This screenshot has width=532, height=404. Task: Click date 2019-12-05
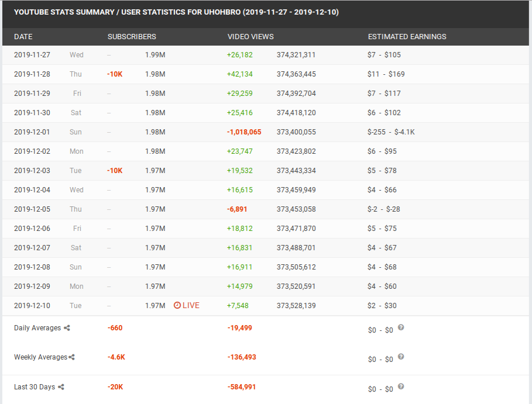[x=32, y=209]
